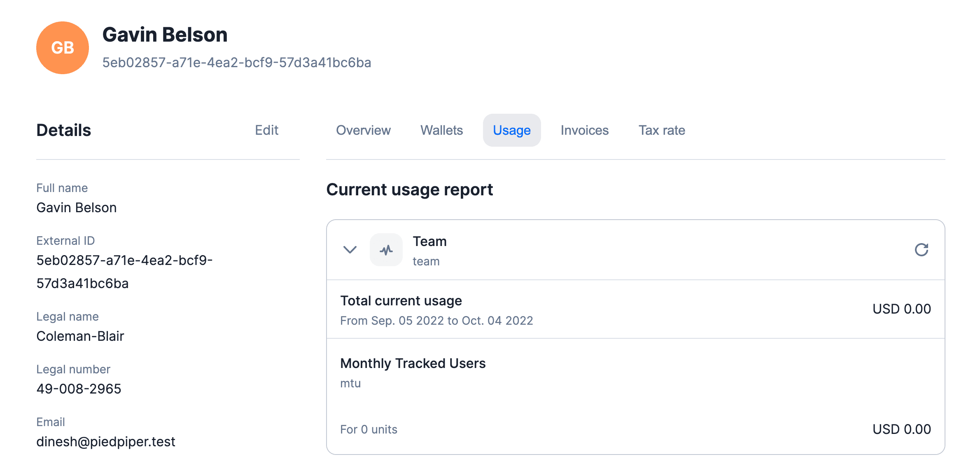Click the orange customer avatar
The width and height of the screenshot is (980, 464).
click(62, 47)
